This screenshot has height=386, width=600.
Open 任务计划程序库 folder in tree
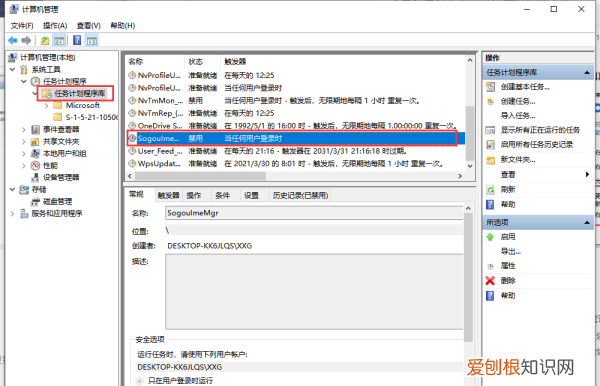click(80, 93)
